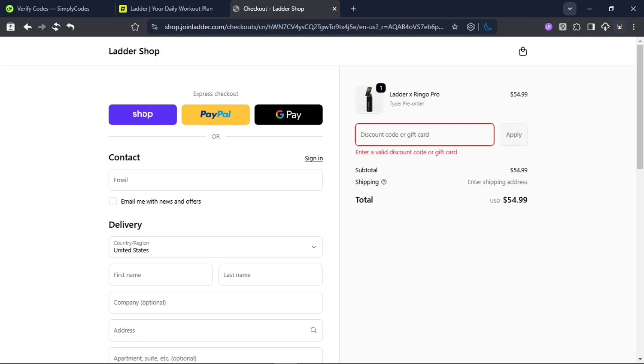Click the Last name field
Viewport: 644px width, 364px height.
click(x=270, y=275)
